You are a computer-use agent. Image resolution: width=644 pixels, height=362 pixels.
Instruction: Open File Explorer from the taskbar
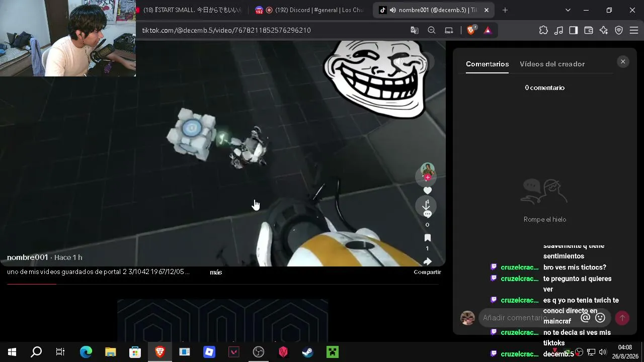click(x=110, y=352)
